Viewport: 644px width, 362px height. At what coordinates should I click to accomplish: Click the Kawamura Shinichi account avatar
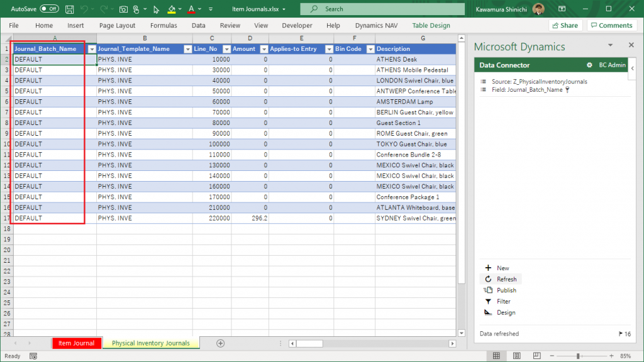(x=538, y=9)
